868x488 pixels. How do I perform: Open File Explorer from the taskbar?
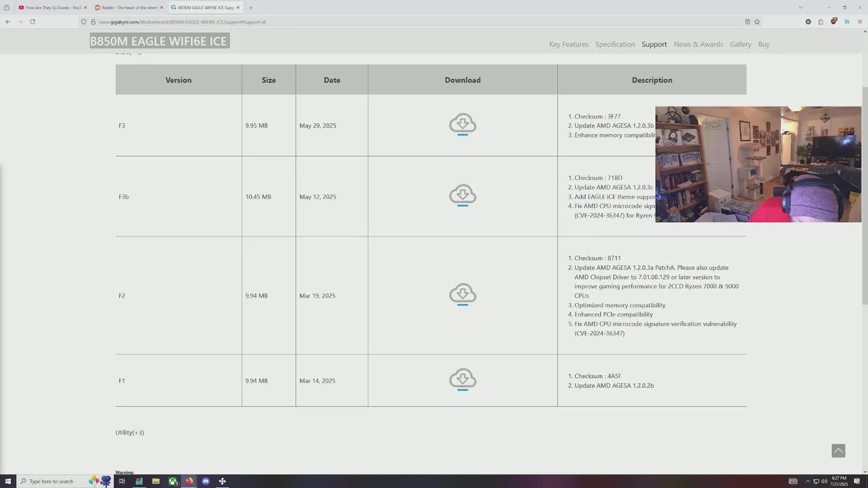pyautogui.click(x=156, y=481)
